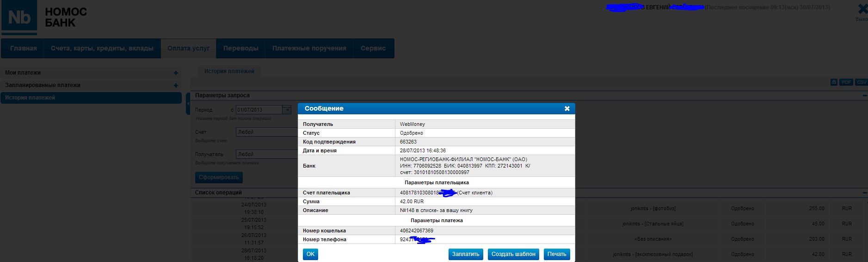Switch to История платежей tab

coord(229,71)
